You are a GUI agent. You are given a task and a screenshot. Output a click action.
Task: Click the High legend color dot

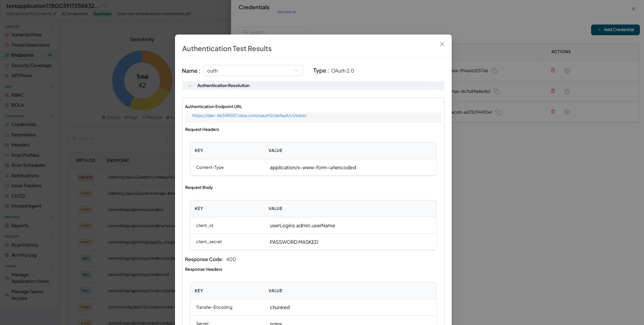(126, 117)
